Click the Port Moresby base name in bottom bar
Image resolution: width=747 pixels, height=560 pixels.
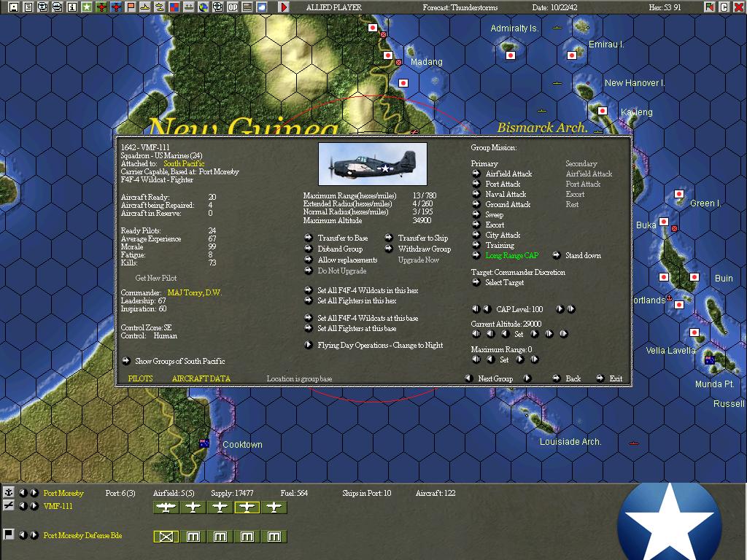pos(63,493)
